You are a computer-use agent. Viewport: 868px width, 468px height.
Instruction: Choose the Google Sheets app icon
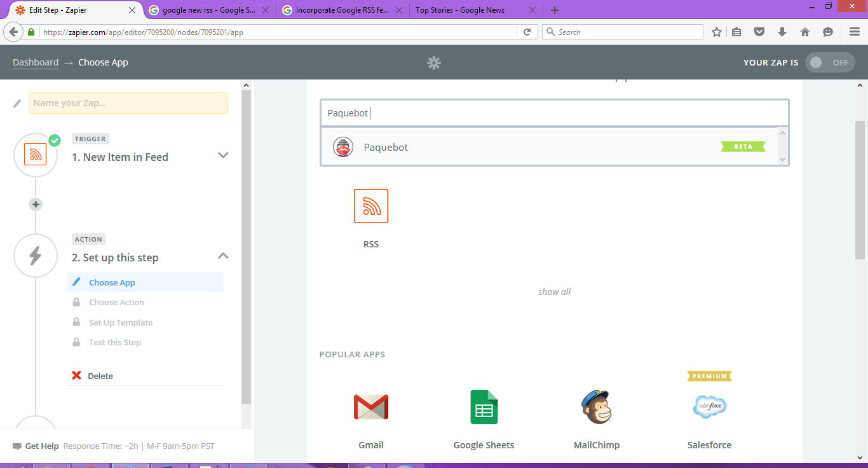(x=484, y=407)
